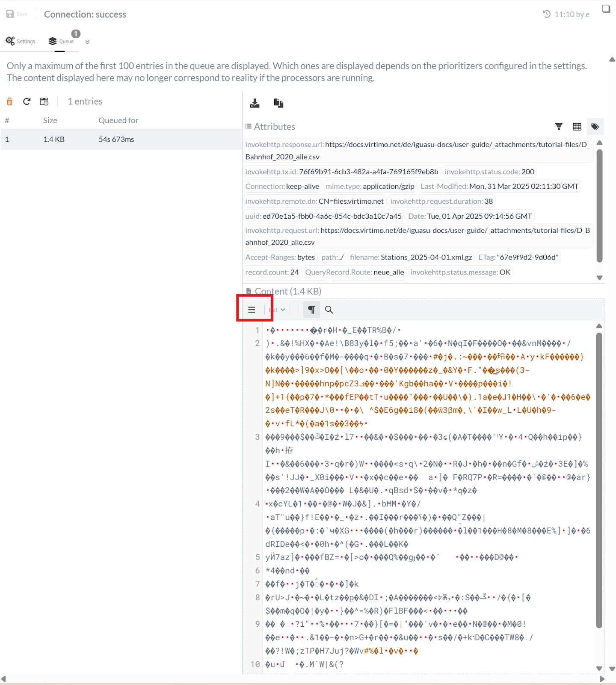Click the Save disk icon
This screenshot has height=685, width=616.
click(10, 14)
